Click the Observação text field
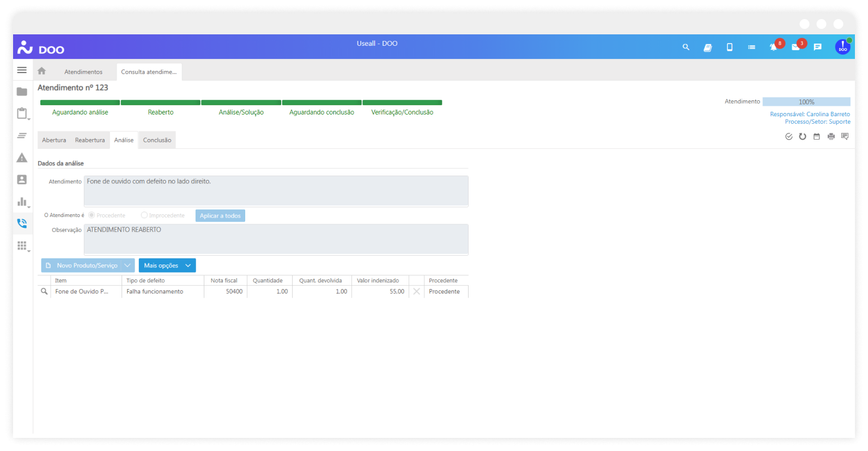This screenshot has width=868, height=451. tap(276, 239)
